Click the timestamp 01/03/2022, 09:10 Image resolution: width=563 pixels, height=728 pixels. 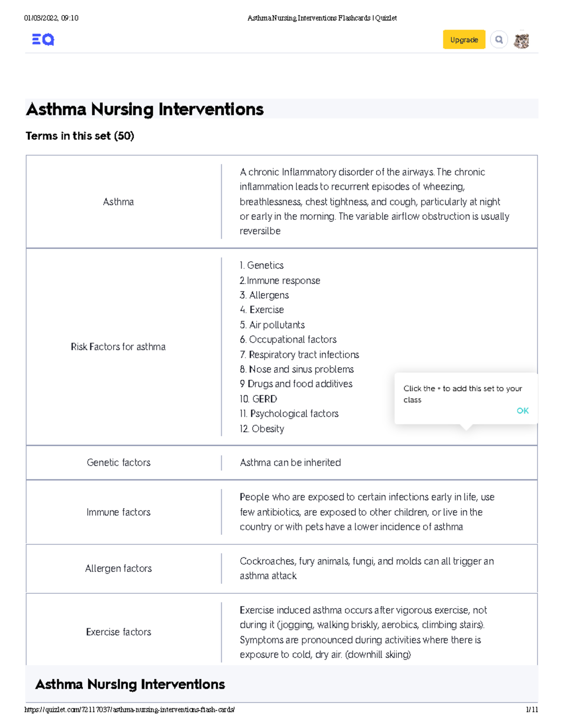click(x=52, y=18)
